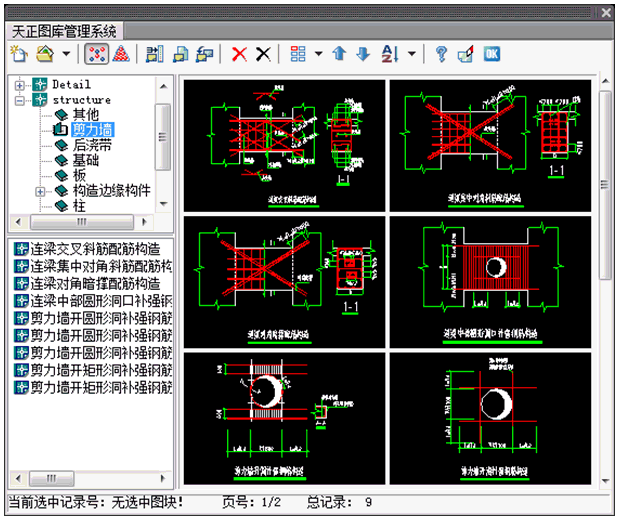Click preview pane scroll down arrow
This screenshot has width=621, height=520.
coord(605,481)
